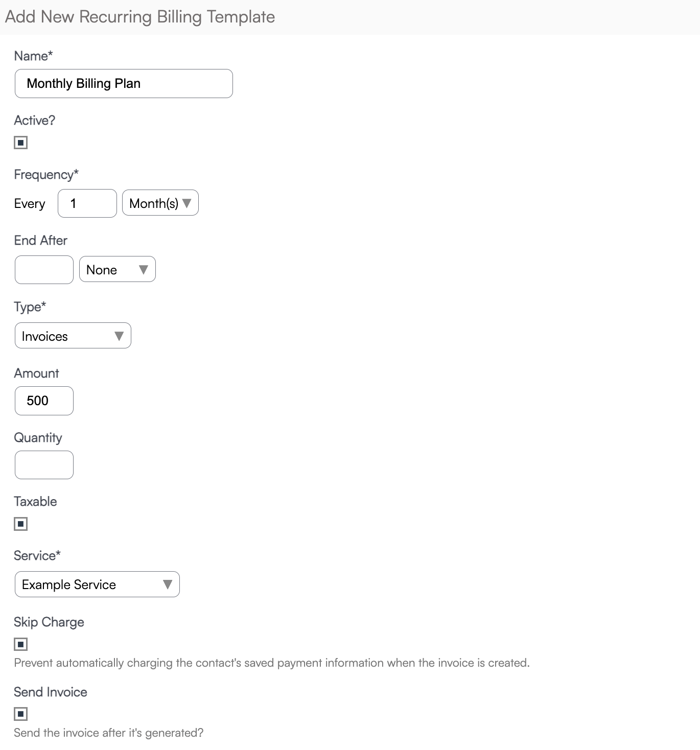Toggle the Send Invoice checkbox

pyautogui.click(x=20, y=714)
